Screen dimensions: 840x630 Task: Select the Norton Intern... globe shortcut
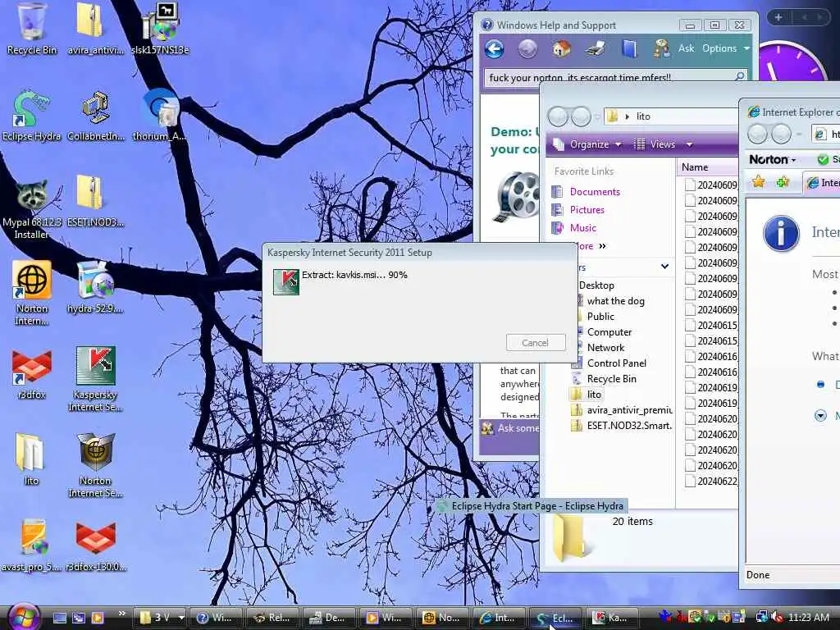(x=32, y=293)
